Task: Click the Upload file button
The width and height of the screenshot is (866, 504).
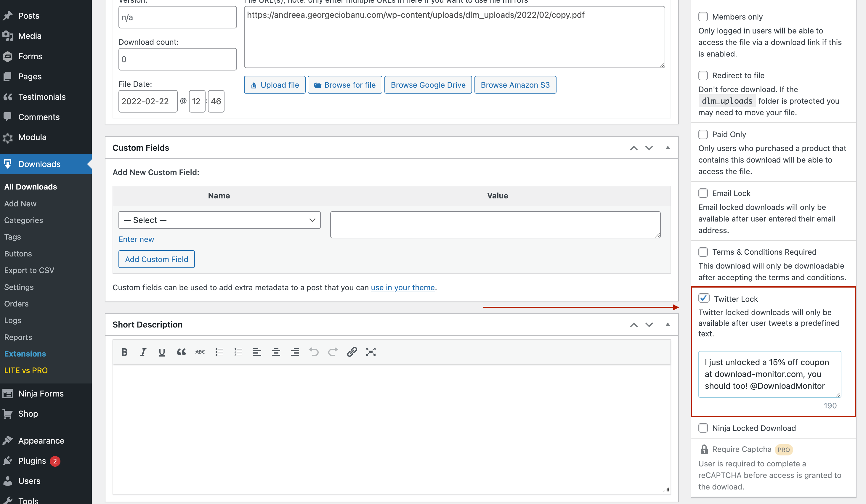Action: pyautogui.click(x=275, y=84)
